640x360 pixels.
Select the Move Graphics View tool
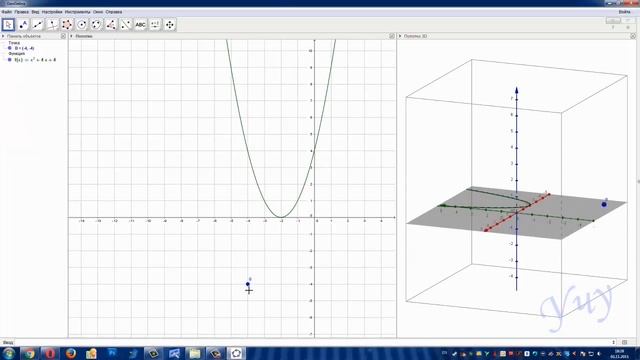click(170, 25)
